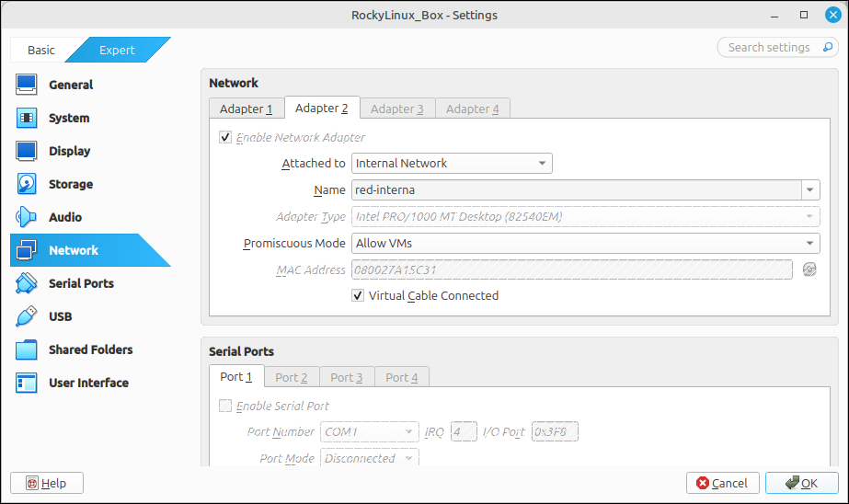Open the Display settings label
849x504 pixels.
click(x=69, y=151)
